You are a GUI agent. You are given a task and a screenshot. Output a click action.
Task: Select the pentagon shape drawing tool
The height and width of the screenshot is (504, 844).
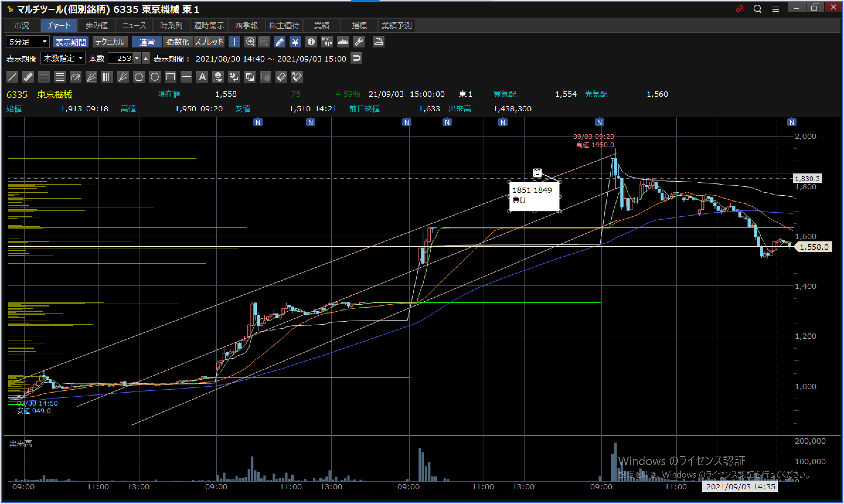click(x=139, y=77)
